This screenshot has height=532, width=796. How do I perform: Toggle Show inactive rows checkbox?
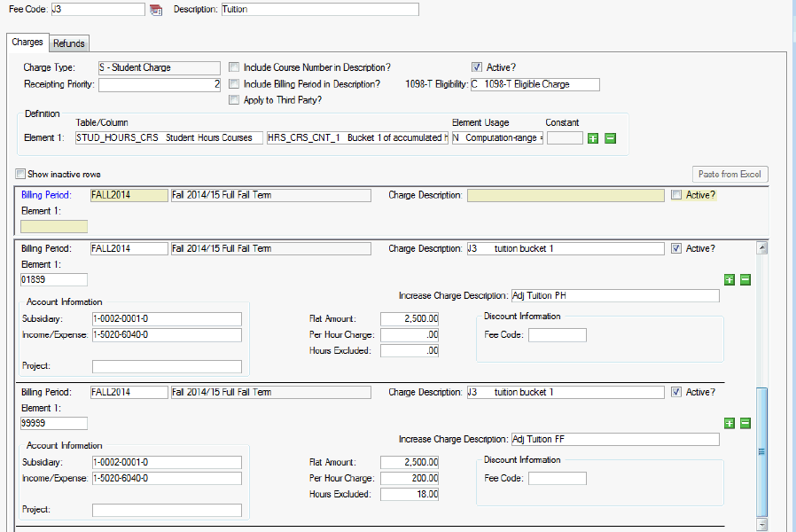tap(20, 174)
